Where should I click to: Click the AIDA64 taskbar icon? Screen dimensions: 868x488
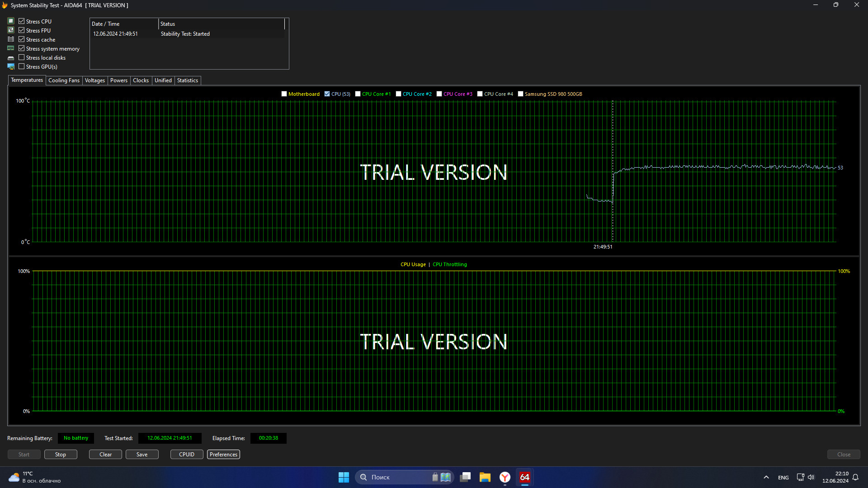(524, 477)
